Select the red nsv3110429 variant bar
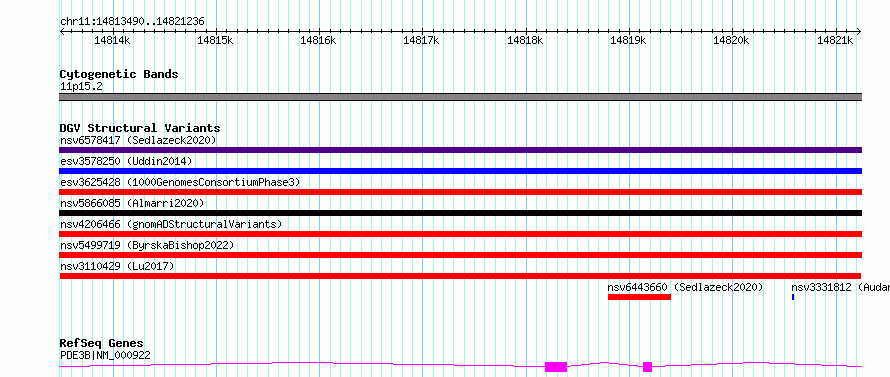The height and width of the screenshot is (377, 890). (x=460, y=276)
